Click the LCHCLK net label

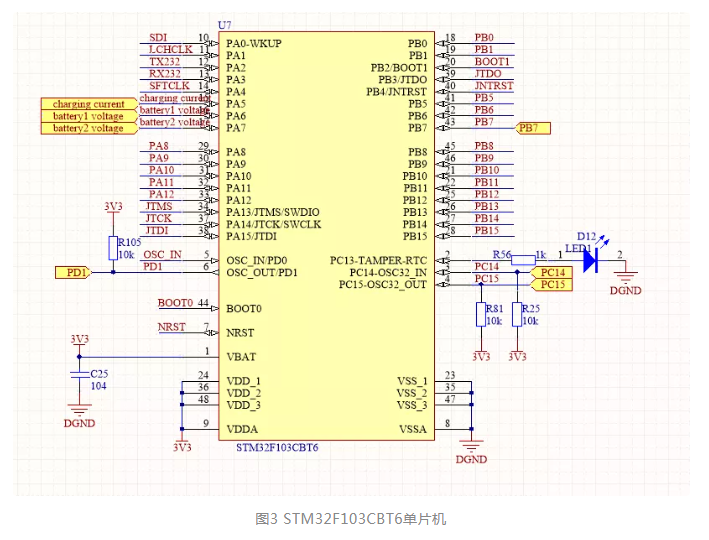[x=171, y=49]
